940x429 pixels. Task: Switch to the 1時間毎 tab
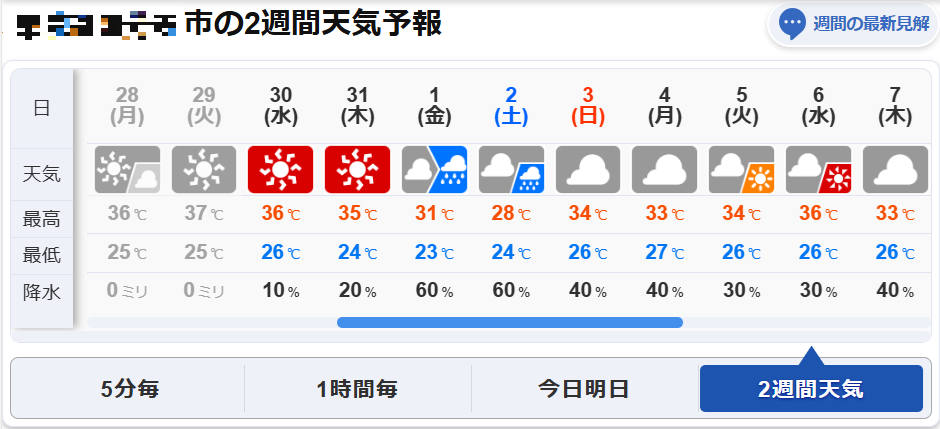click(x=357, y=389)
